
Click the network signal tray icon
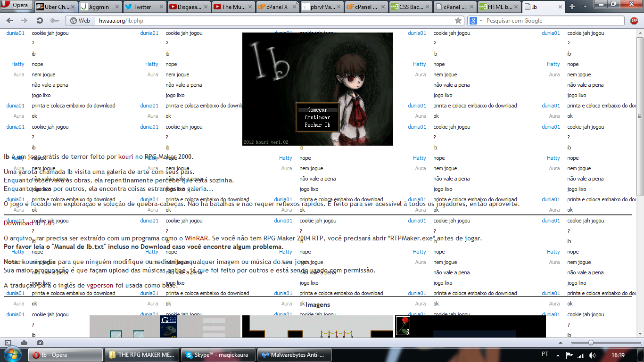(x=580, y=355)
